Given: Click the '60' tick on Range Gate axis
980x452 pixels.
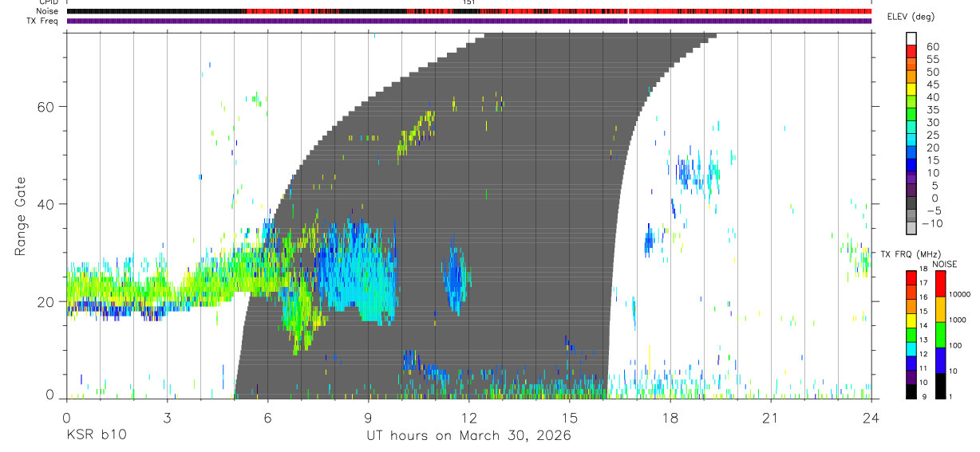Looking at the screenshot, I should [45, 106].
